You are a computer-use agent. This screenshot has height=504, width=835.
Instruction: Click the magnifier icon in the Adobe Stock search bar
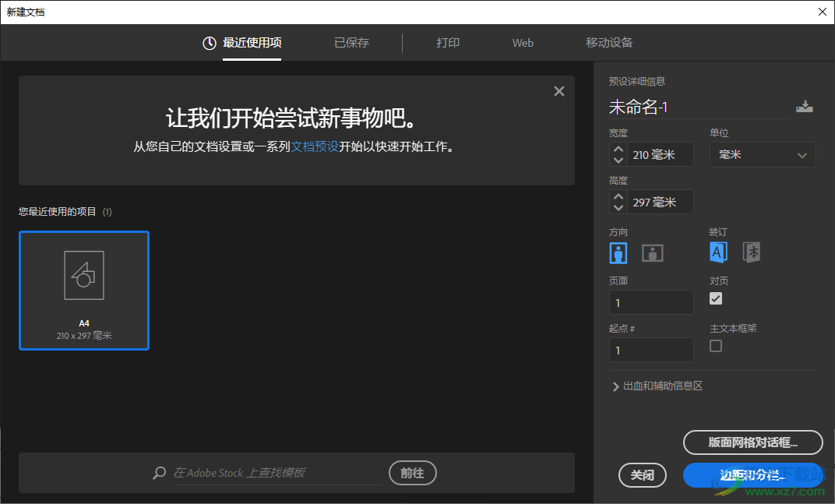coord(158,473)
